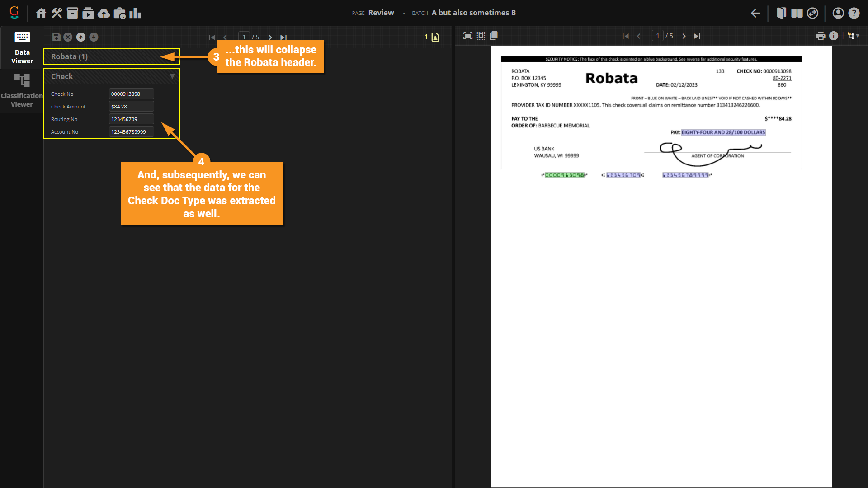Toggle the two-column split view layout
868x488 pixels.
[x=797, y=13]
